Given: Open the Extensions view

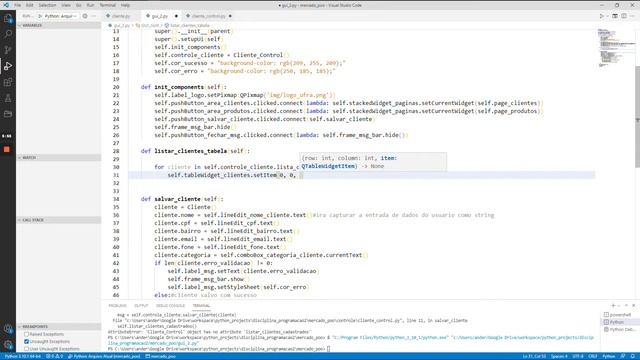Looking at the screenshot, I should pyautogui.click(x=8, y=82).
